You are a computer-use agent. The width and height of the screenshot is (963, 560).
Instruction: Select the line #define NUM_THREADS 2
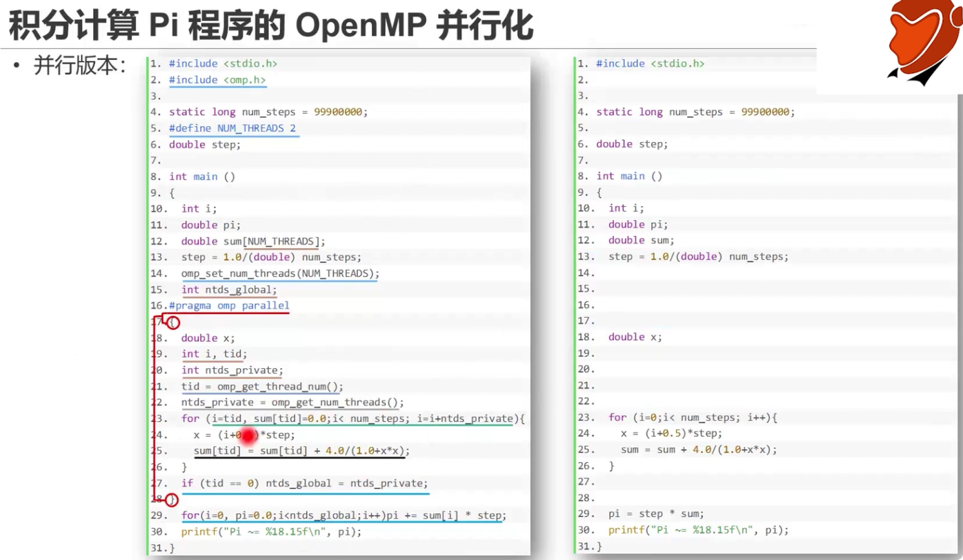click(232, 128)
